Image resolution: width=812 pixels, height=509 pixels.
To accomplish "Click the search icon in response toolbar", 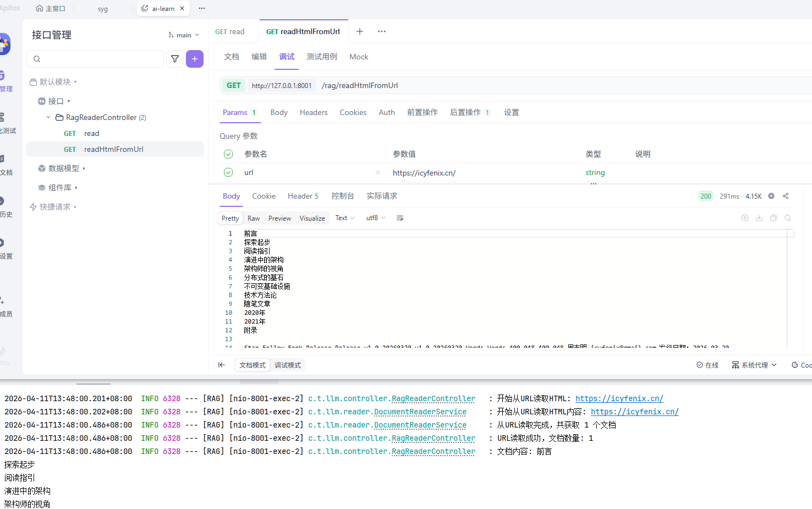I will click(x=788, y=218).
